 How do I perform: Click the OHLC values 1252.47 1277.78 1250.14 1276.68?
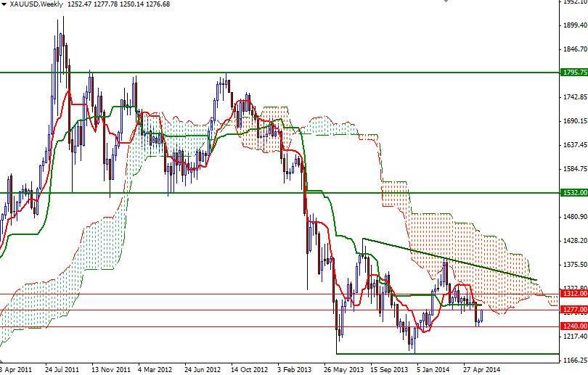(118, 4)
